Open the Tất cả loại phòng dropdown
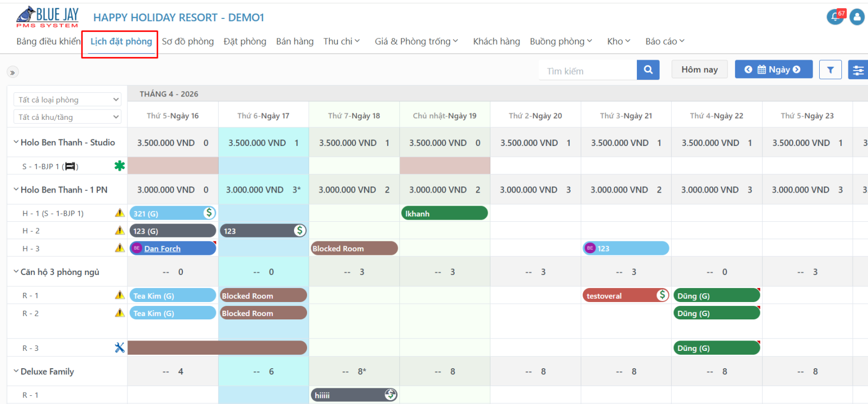Viewport: 868px width, 404px height. click(x=67, y=100)
